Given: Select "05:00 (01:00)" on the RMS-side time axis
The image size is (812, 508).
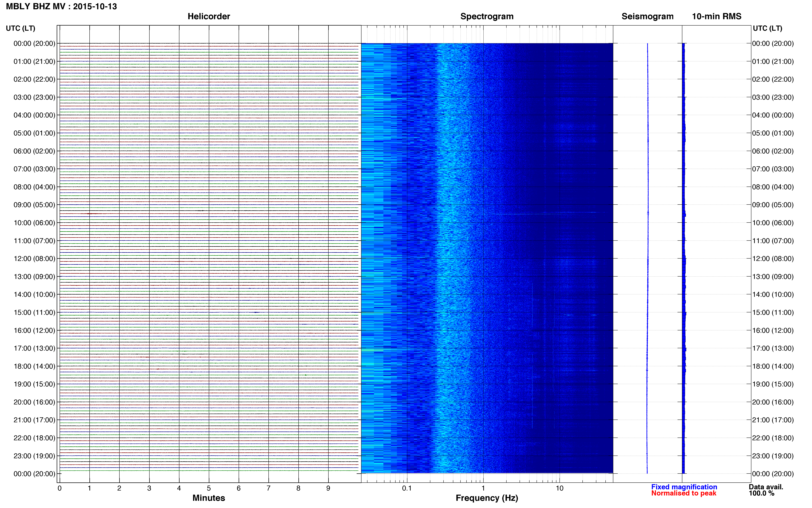Looking at the screenshot, I should (x=773, y=133).
